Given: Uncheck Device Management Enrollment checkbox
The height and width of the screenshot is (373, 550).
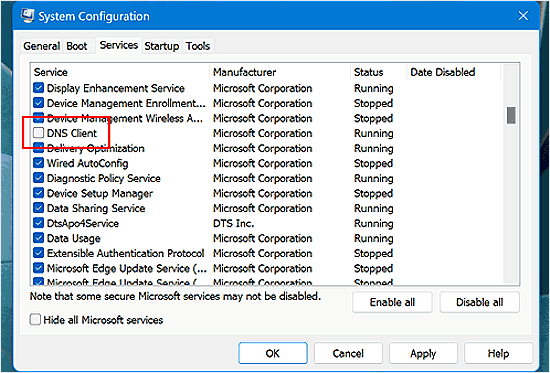Looking at the screenshot, I should 39,103.
